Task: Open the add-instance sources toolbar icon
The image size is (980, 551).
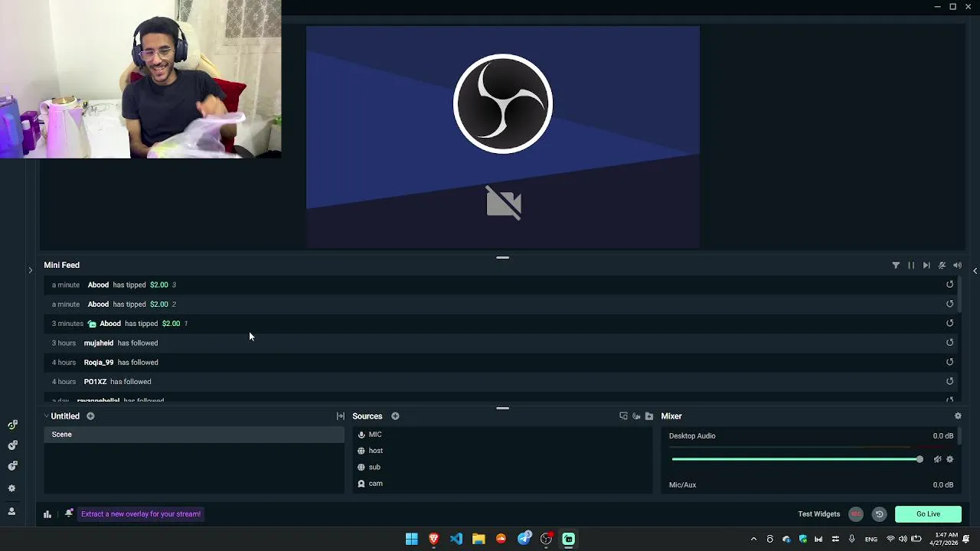Action: coord(623,416)
